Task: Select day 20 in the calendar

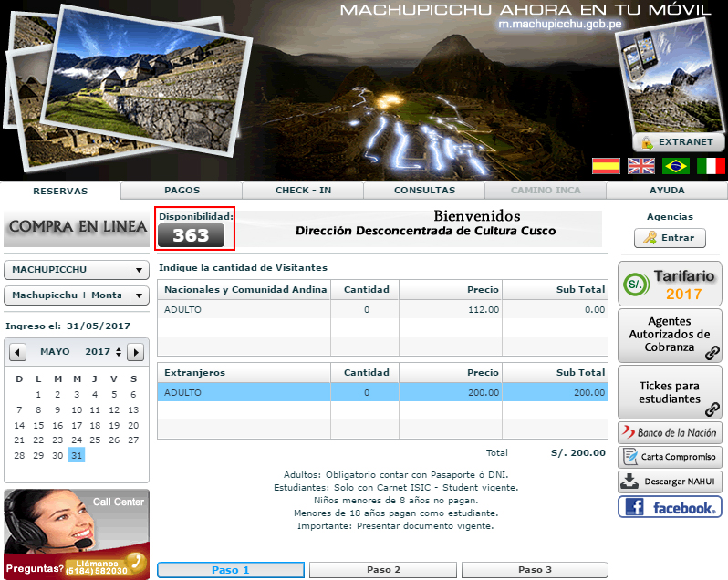Action: click(x=133, y=425)
